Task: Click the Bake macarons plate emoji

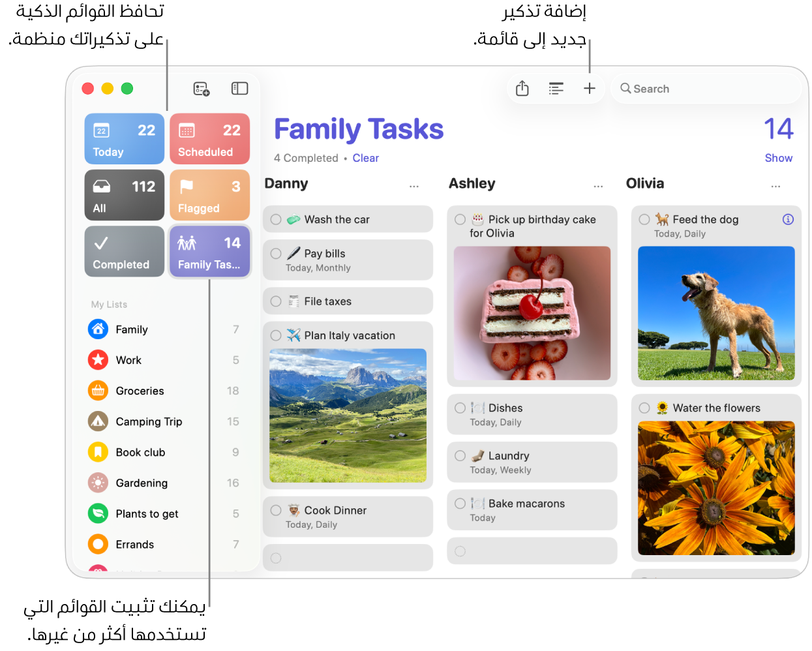Action: [478, 504]
